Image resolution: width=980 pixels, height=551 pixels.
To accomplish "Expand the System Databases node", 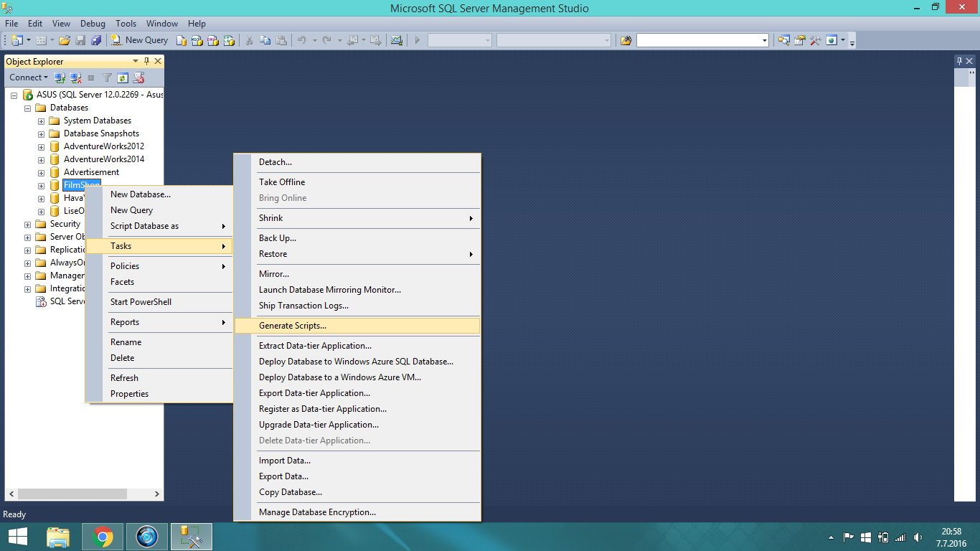I will [x=41, y=121].
